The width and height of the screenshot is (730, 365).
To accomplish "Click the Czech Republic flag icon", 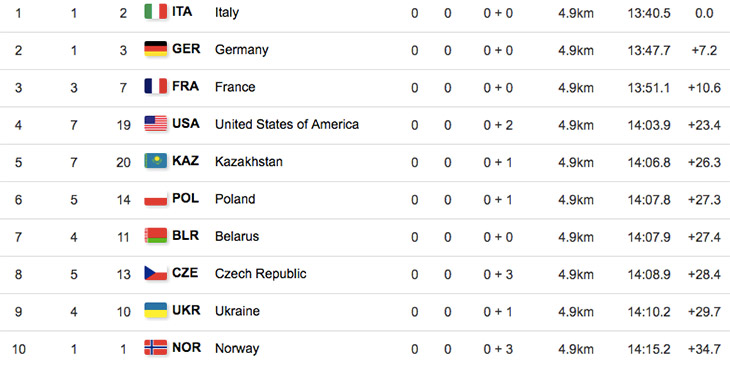I will click(155, 273).
